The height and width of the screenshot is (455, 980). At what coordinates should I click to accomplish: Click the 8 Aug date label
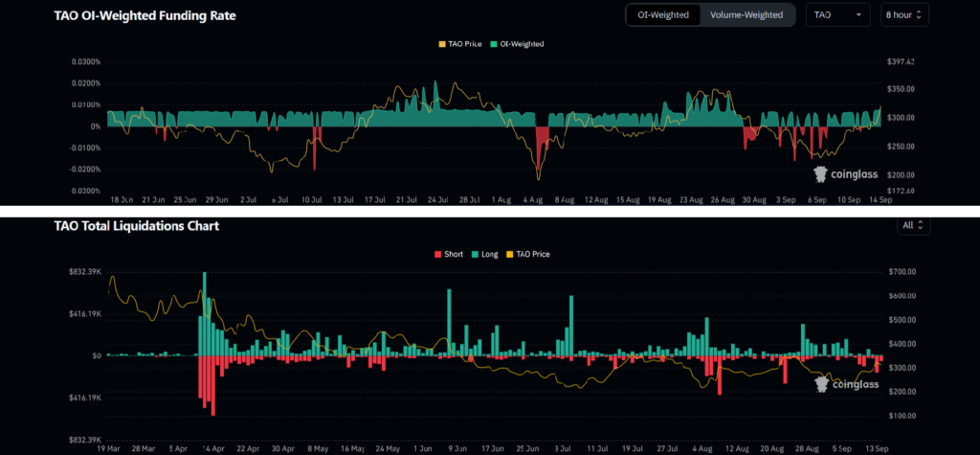(565, 200)
